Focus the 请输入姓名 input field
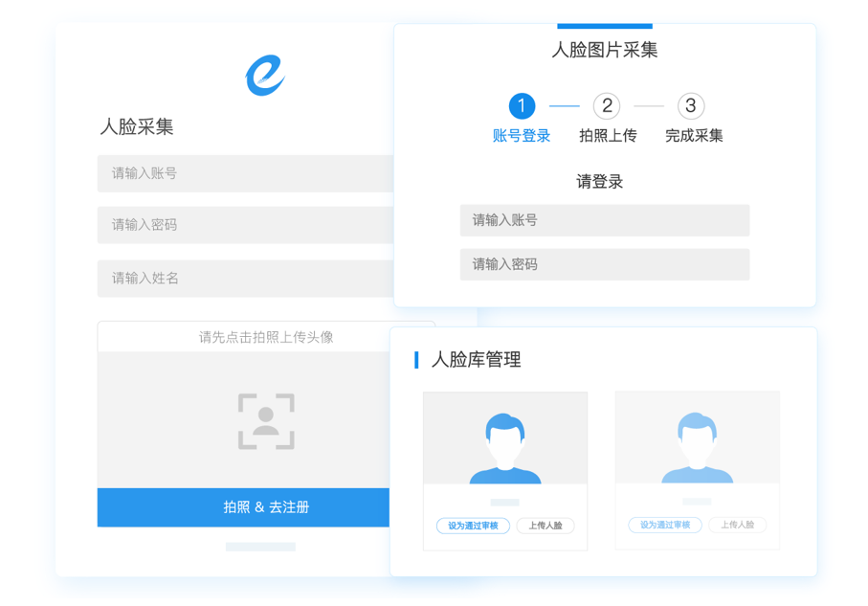Screen dimensions: 868x606 (x=246, y=279)
